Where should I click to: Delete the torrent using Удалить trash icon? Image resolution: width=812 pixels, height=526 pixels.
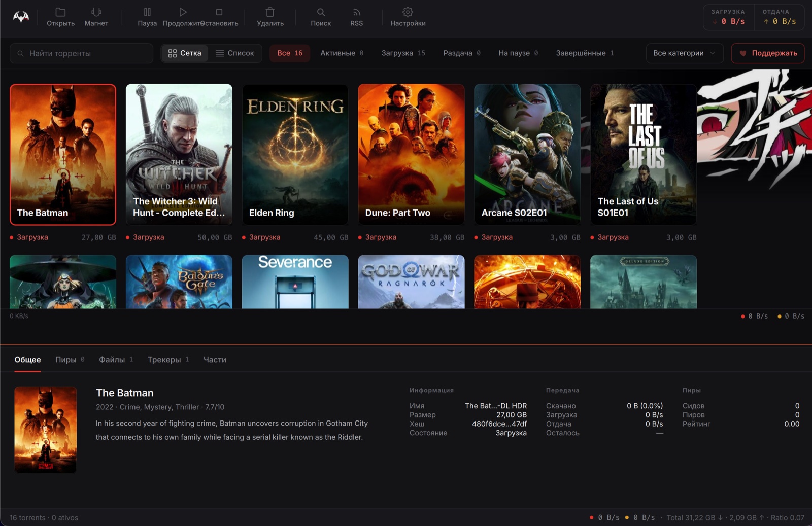[x=270, y=12]
